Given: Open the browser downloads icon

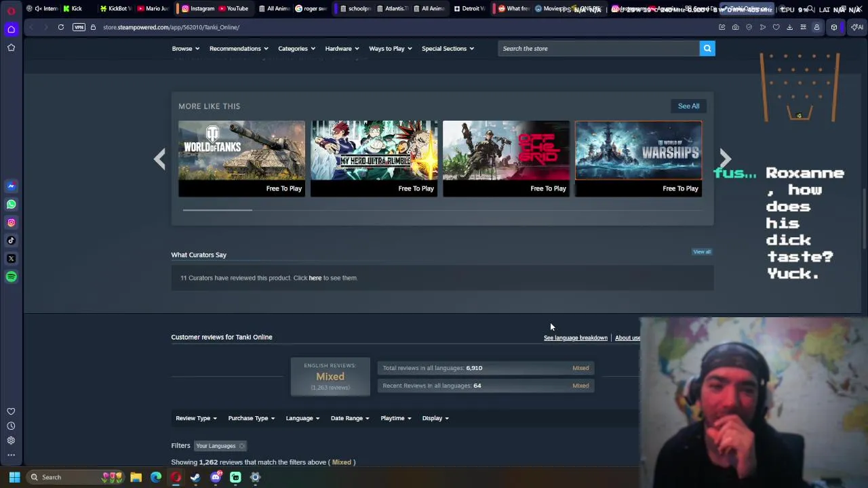Looking at the screenshot, I should pyautogui.click(x=789, y=27).
